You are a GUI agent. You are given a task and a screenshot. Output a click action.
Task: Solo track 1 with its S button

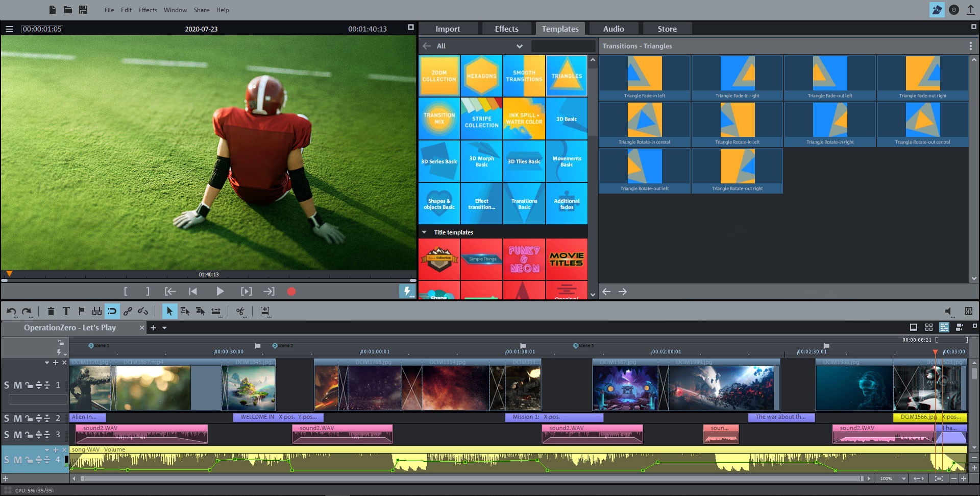[7, 385]
